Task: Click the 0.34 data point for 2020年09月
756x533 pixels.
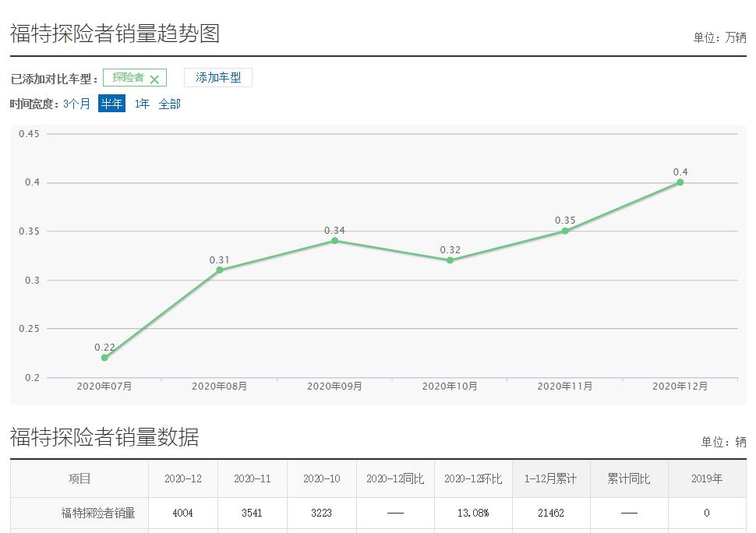Action: coord(334,241)
